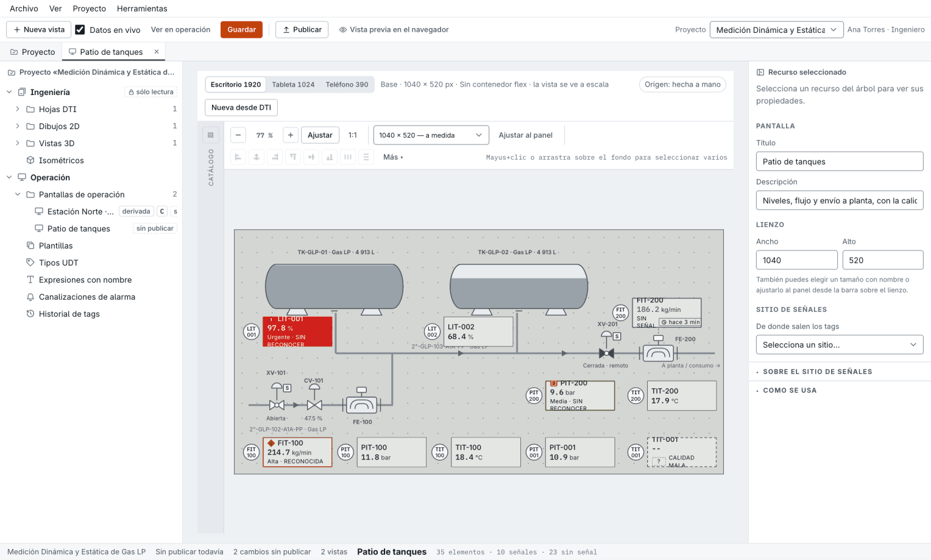Open the Herramientas menu
Image resolution: width=931 pixels, height=560 pixels.
point(142,9)
